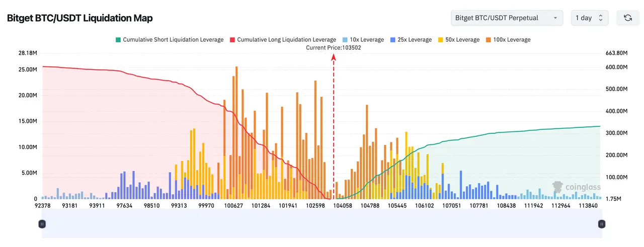Viewport: 644px width, 247px height.
Task: Click the Current Price:103502 label
Action: click(334, 48)
